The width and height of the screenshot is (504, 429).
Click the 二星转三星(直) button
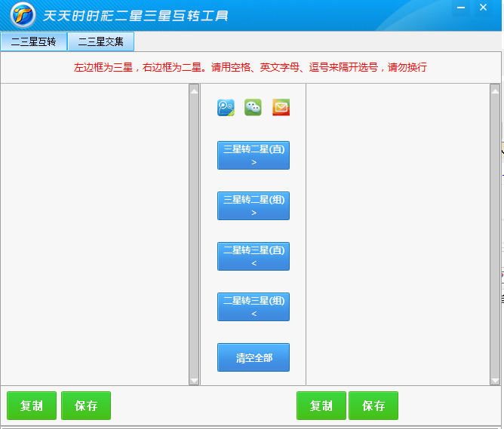[x=254, y=256]
